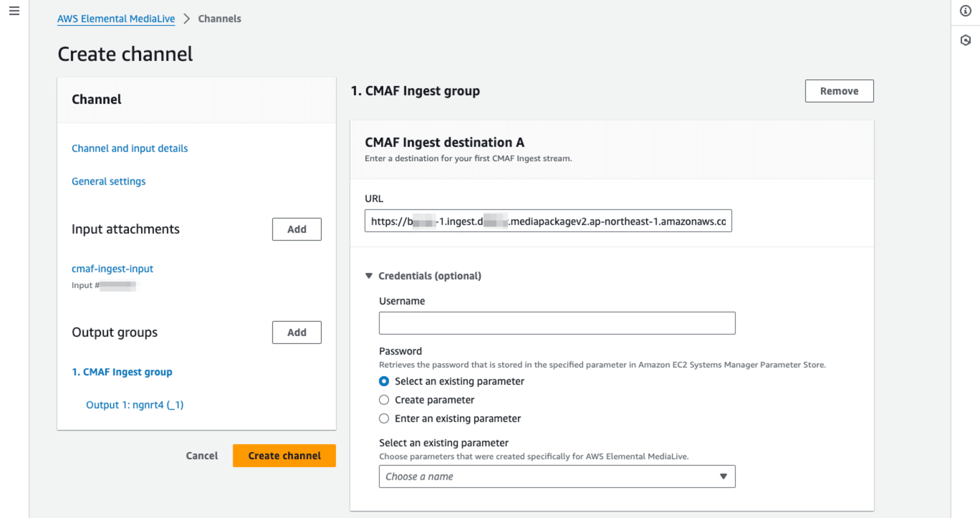The height and width of the screenshot is (518, 980).
Task: Remove the CMAF Ingest group
Action: coord(839,91)
